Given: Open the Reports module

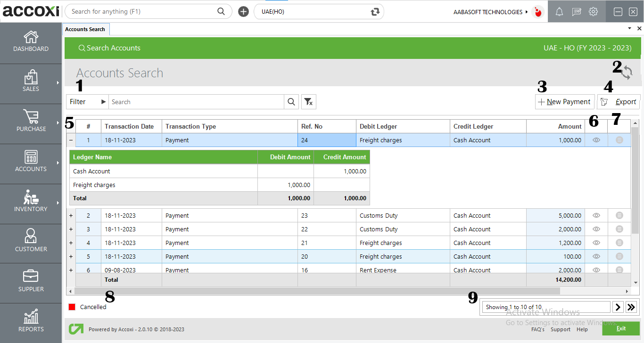Looking at the screenshot, I should coord(31,322).
